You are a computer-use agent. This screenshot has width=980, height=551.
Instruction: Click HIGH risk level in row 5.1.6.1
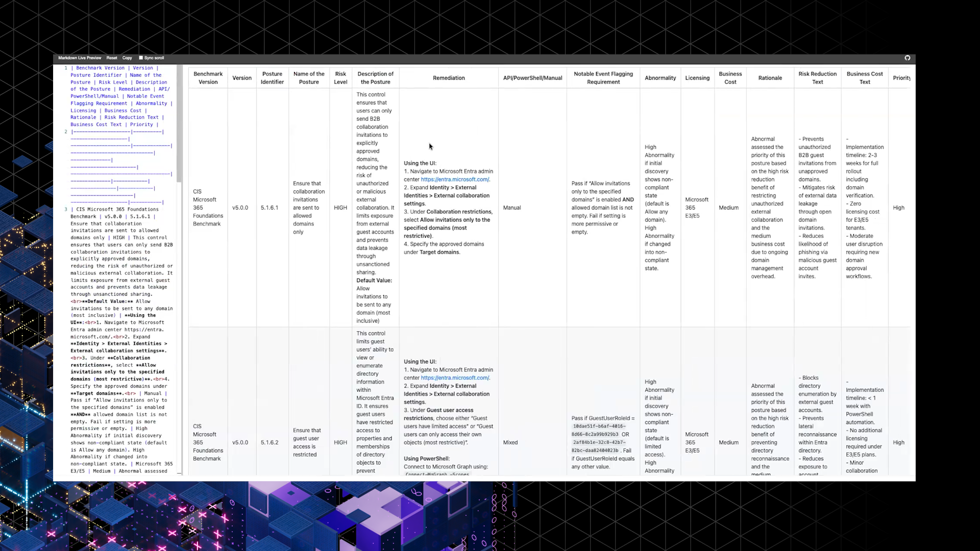tap(340, 208)
